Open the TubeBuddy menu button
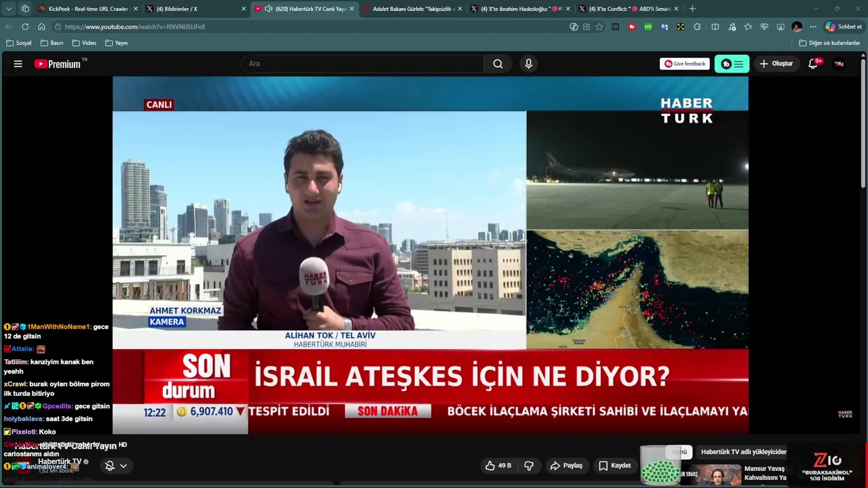The height and width of the screenshot is (488, 868). pos(732,64)
